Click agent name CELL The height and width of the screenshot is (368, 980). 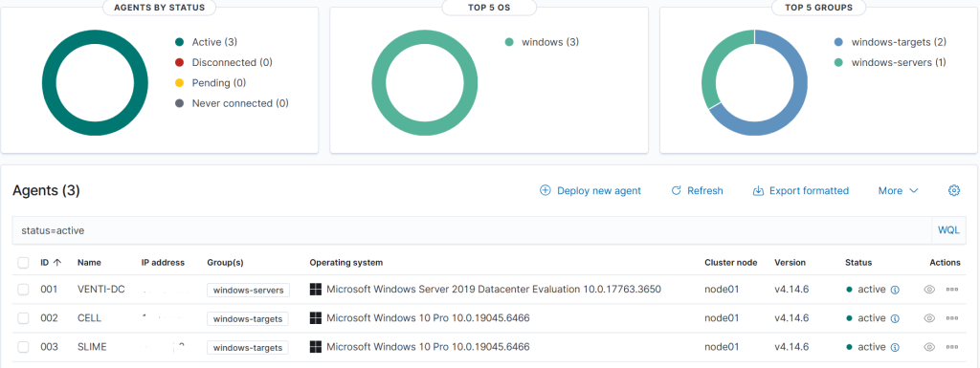(89, 318)
